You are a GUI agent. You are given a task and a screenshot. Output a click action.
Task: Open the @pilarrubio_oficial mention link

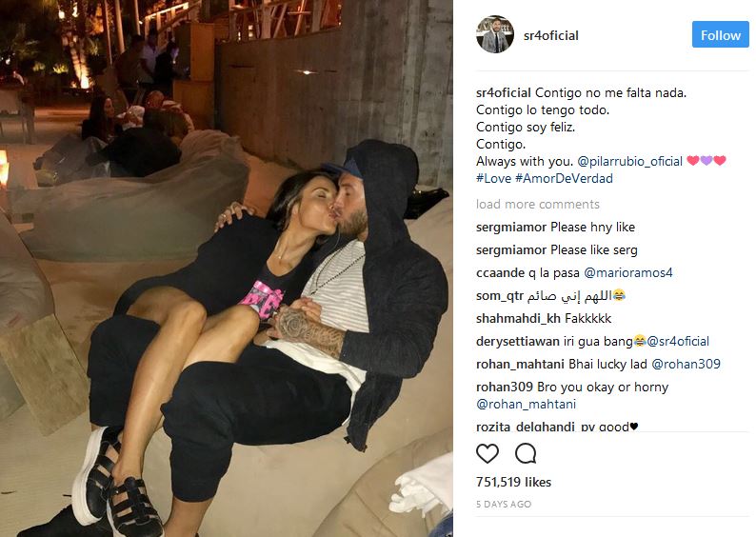pyautogui.click(x=629, y=161)
